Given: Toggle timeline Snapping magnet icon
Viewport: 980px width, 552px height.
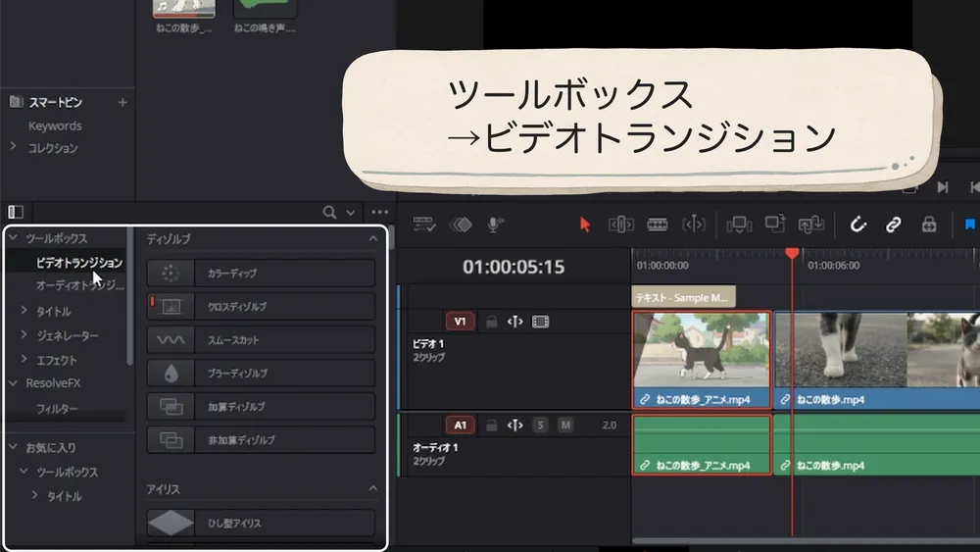Looking at the screenshot, I should click(x=858, y=225).
